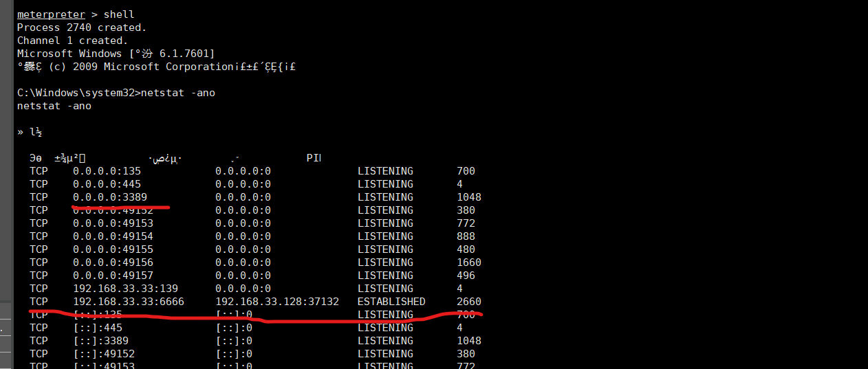Click the Microsoft Windows 6.1.7601 version line
The width and height of the screenshot is (868, 369).
[x=116, y=54]
